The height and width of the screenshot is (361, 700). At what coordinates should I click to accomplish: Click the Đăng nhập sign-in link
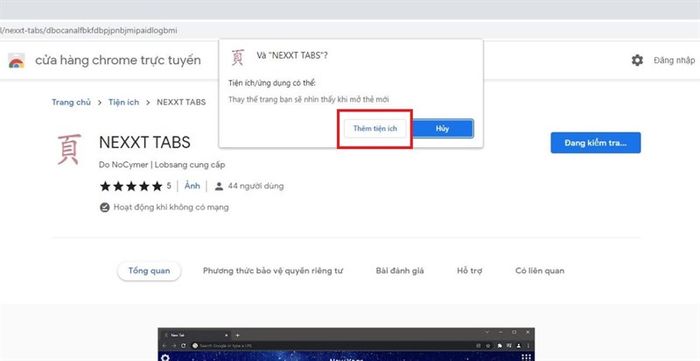(674, 60)
